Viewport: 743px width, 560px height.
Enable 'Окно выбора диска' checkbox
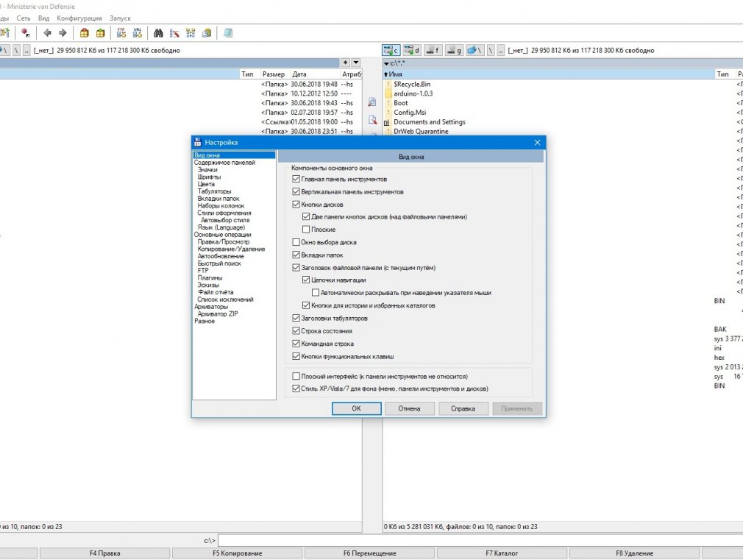coord(296,242)
